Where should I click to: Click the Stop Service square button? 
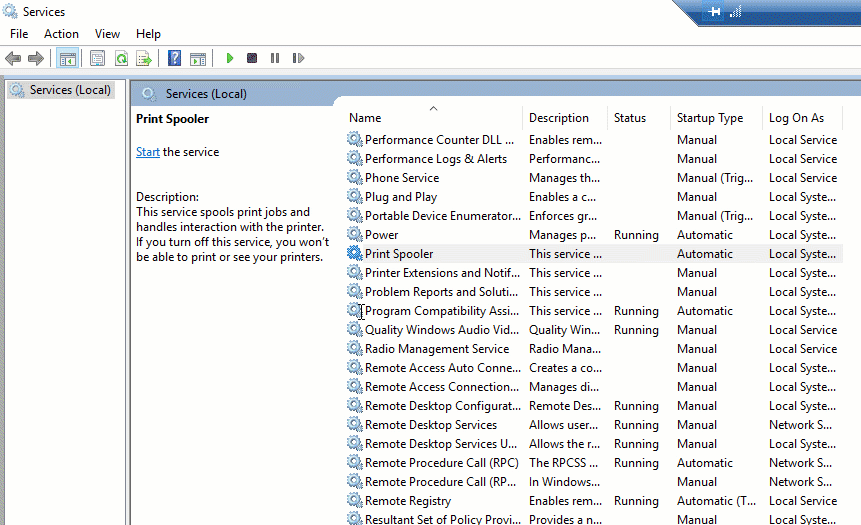click(252, 59)
